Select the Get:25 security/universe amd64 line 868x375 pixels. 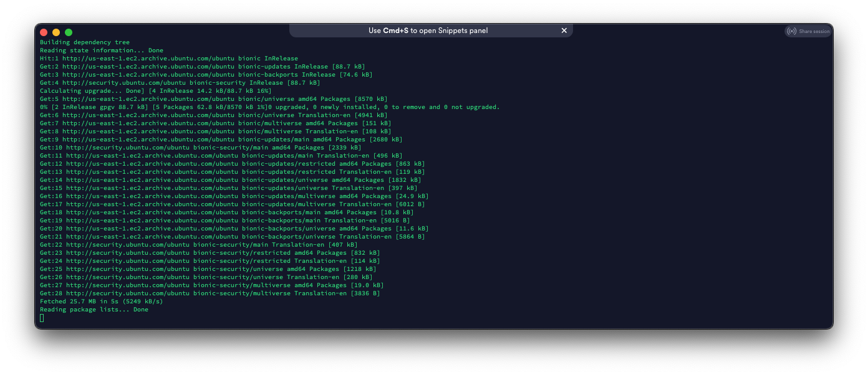(208, 269)
